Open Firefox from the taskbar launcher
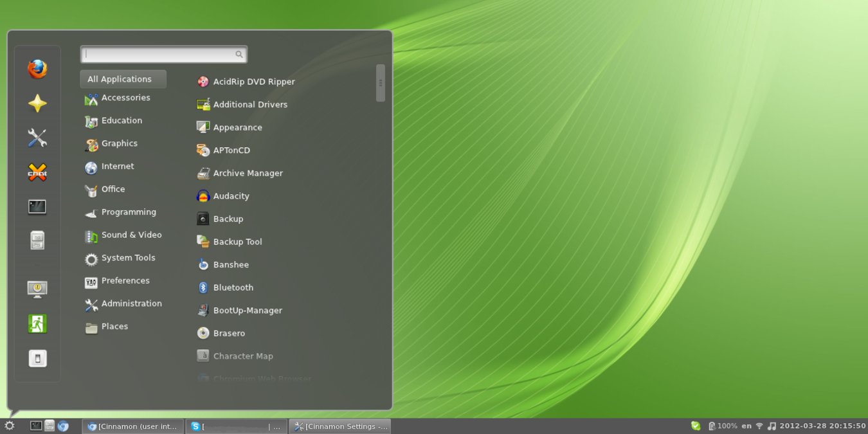 [62, 426]
